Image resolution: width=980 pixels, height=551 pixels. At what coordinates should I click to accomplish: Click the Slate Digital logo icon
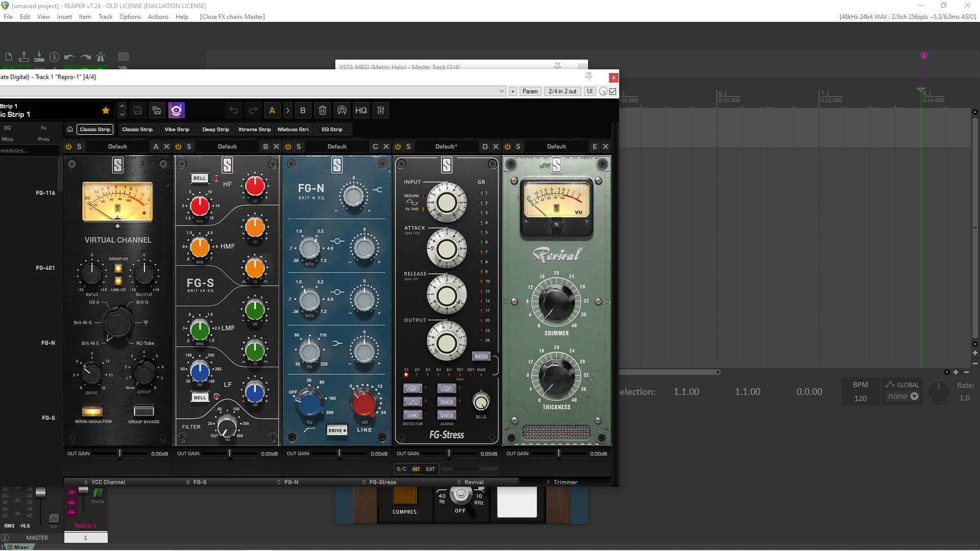pos(177,110)
